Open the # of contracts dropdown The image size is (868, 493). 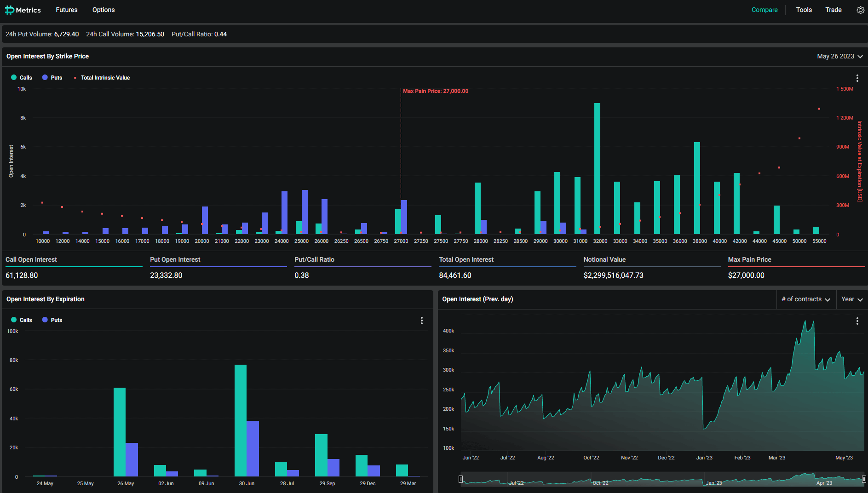[x=805, y=299]
